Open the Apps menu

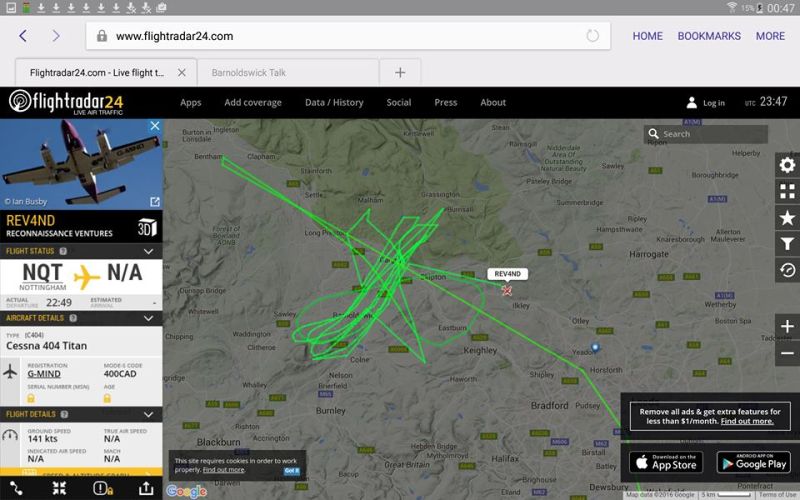click(x=190, y=103)
